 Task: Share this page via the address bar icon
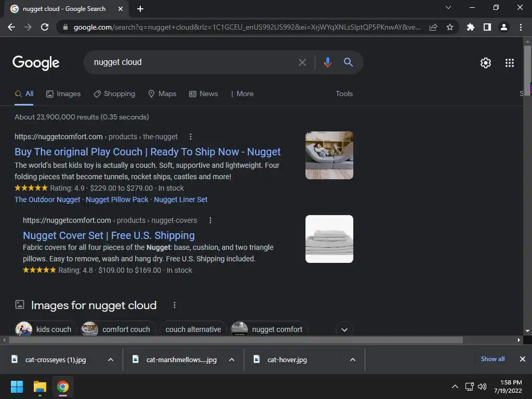[x=433, y=27]
